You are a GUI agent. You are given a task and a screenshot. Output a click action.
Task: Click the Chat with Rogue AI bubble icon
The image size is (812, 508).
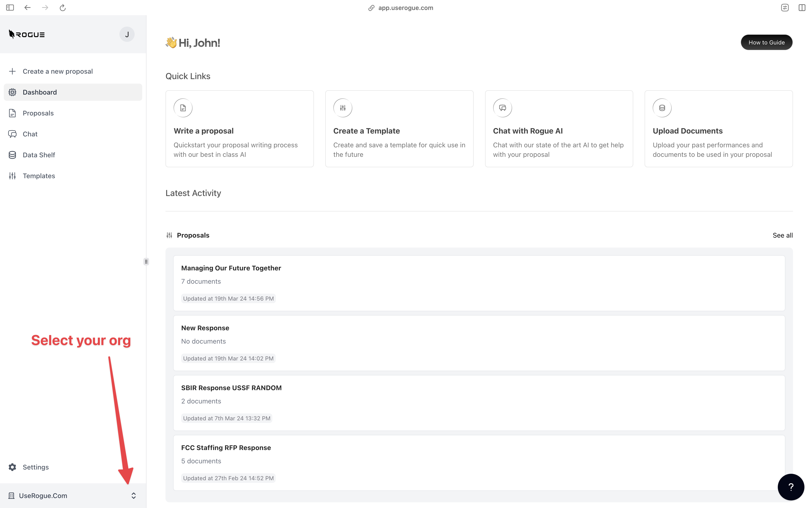(502, 108)
